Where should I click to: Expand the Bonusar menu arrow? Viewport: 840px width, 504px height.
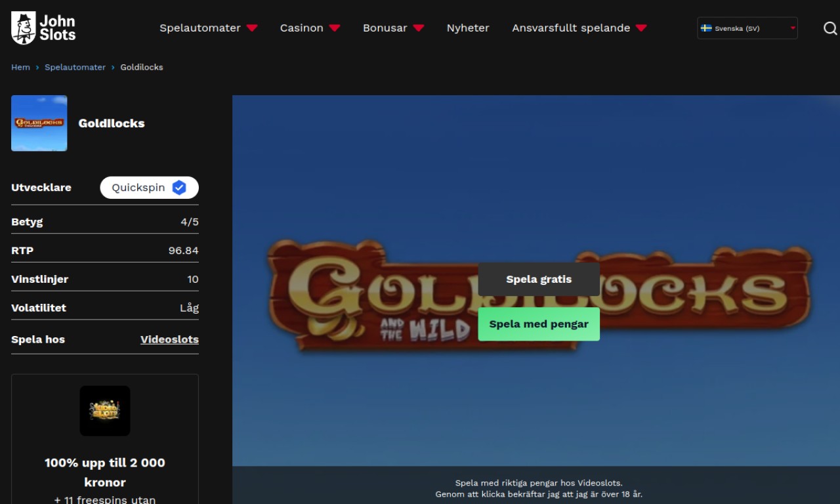[x=419, y=28]
